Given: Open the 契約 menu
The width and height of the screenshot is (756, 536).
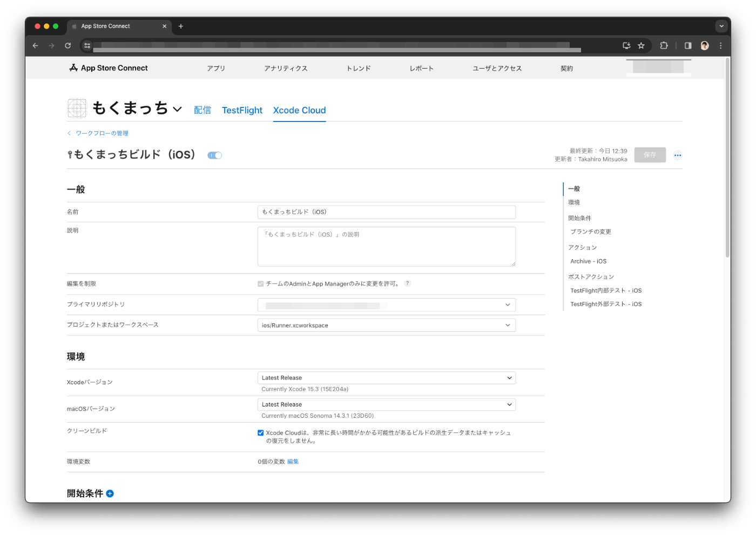Looking at the screenshot, I should pos(566,69).
